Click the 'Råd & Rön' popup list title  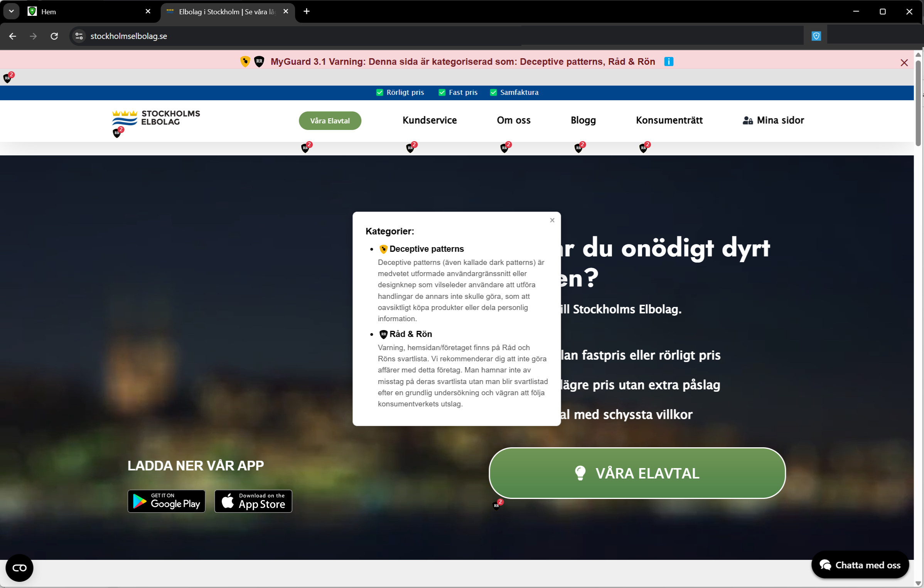pyautogui.click(x=411, y=334)
